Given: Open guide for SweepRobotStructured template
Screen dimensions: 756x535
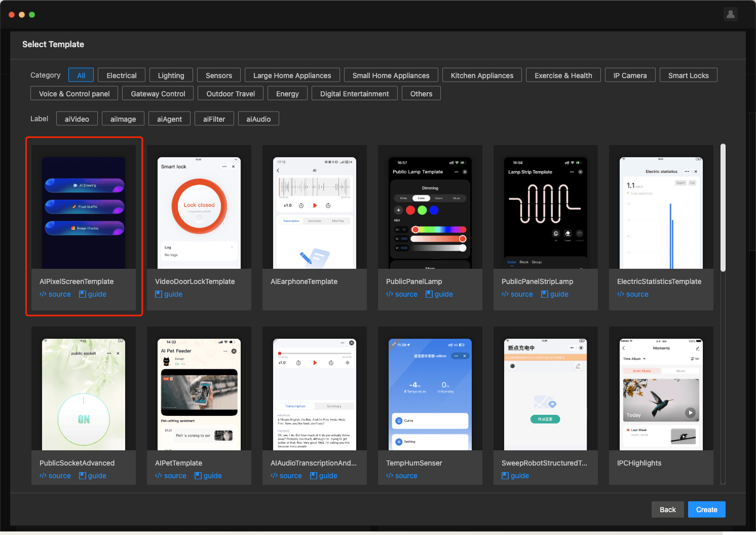Looking at the screenshot, I should point(515,476).
